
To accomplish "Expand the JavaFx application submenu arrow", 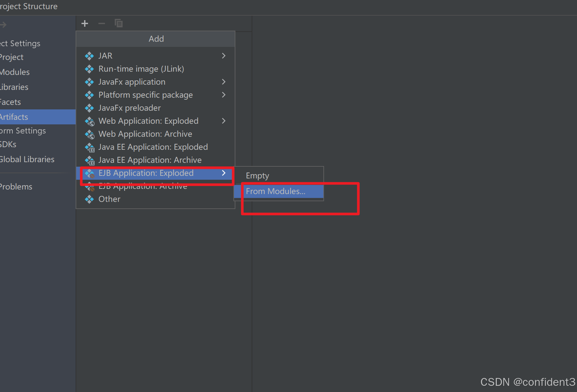I will pyautogui.click(x=224, y=82).
